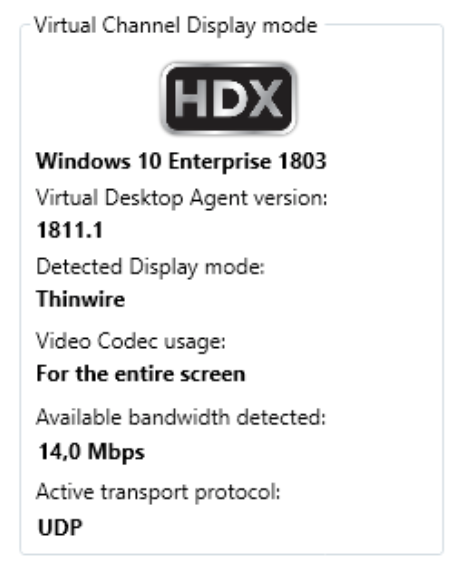Select the 1811.1 version number
Image resolution: width=460 pixels, height=570 pixels.
[x=70, y=230]
